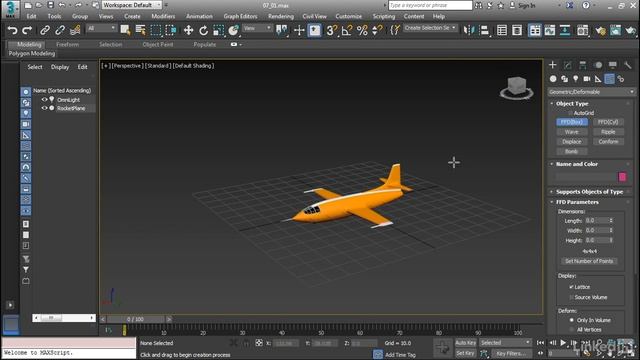This screenshot has width=640, height=360.
Task: Open the Rendering menu
Action: (281, 16)
